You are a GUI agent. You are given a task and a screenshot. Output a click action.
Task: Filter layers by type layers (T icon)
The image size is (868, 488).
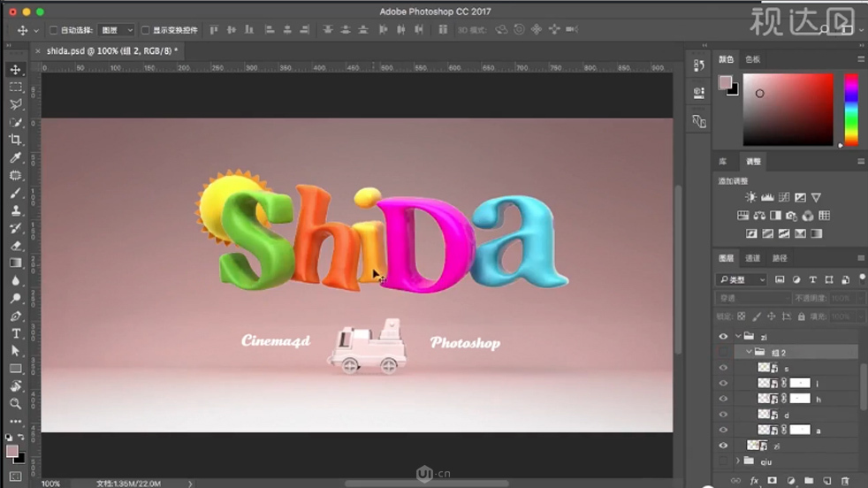point(812,279)
